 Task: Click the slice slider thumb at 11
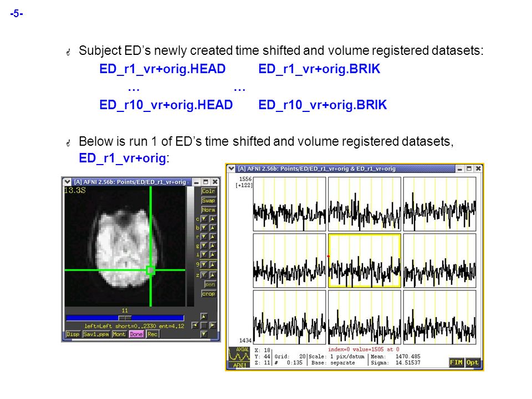pos(125,318)
